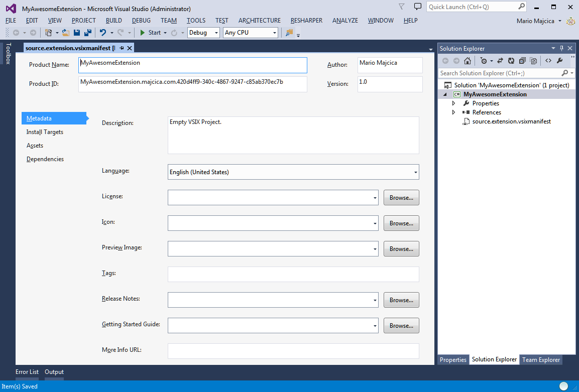
Task: Undo the last action
Action: pyautogui.click(x=103, y=33)
